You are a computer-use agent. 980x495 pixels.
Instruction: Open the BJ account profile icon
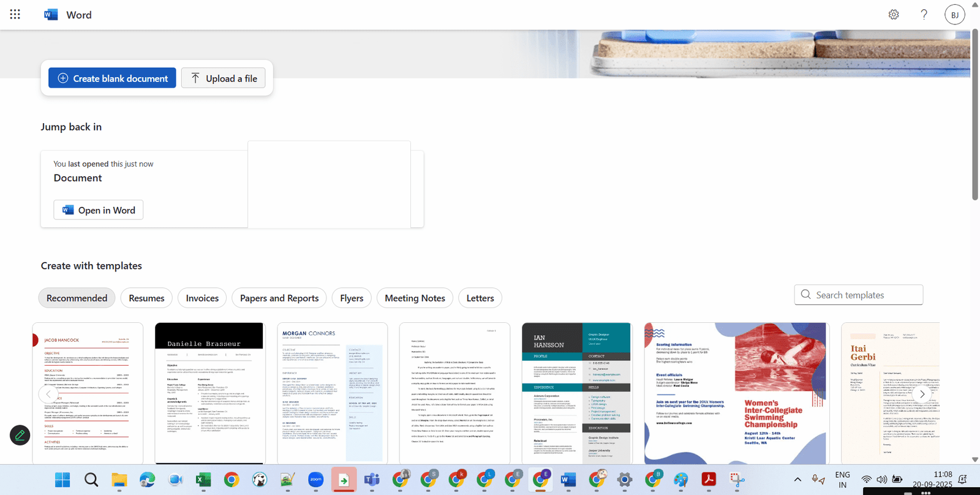tap(954, 15)
